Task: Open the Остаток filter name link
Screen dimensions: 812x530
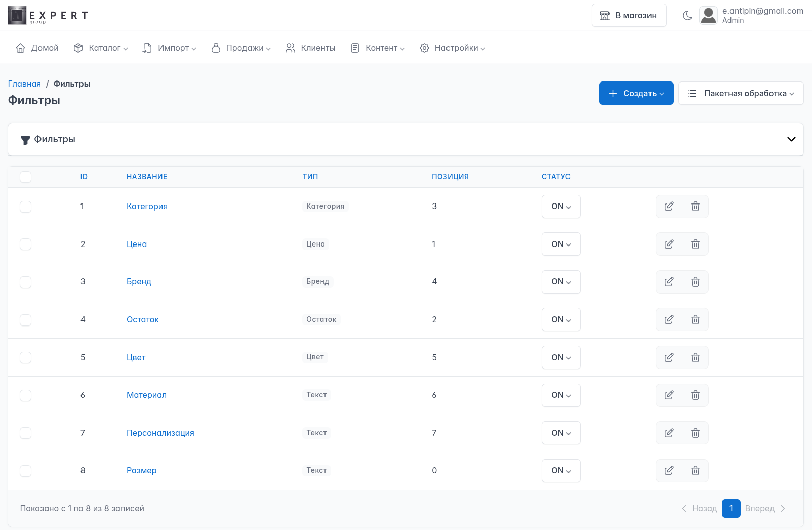Action: (143, 320)
